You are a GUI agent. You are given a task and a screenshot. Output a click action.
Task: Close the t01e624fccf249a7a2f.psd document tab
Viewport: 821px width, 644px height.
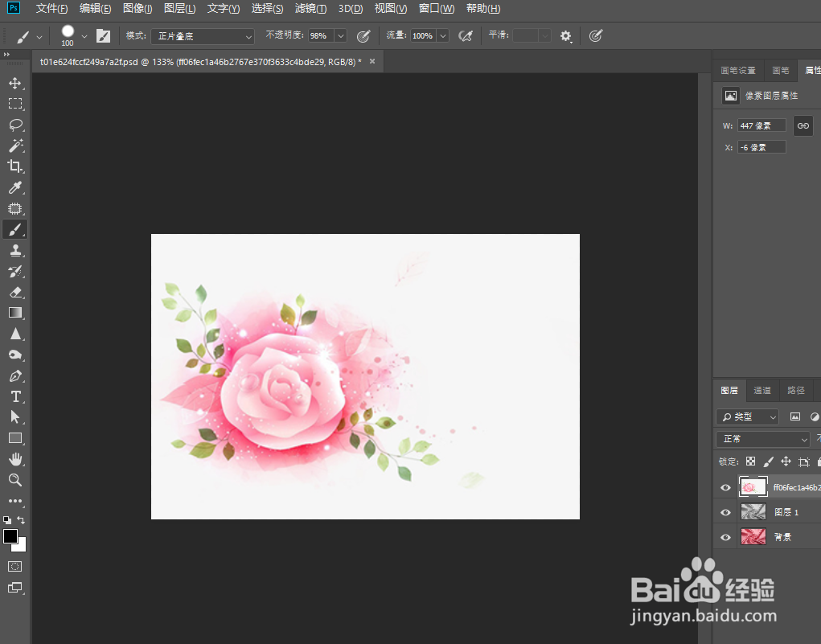tap(372, 61)
